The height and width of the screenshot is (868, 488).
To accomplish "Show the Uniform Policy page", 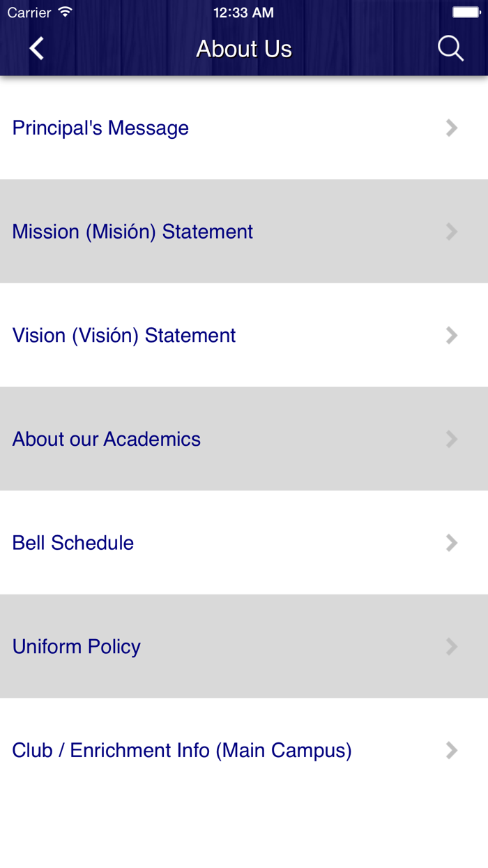I will 77,647.
